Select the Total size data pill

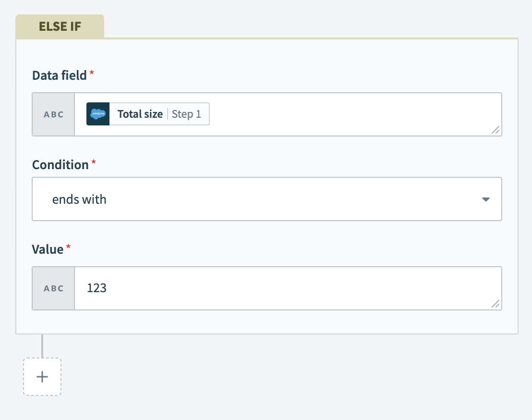tap(141, 114)
